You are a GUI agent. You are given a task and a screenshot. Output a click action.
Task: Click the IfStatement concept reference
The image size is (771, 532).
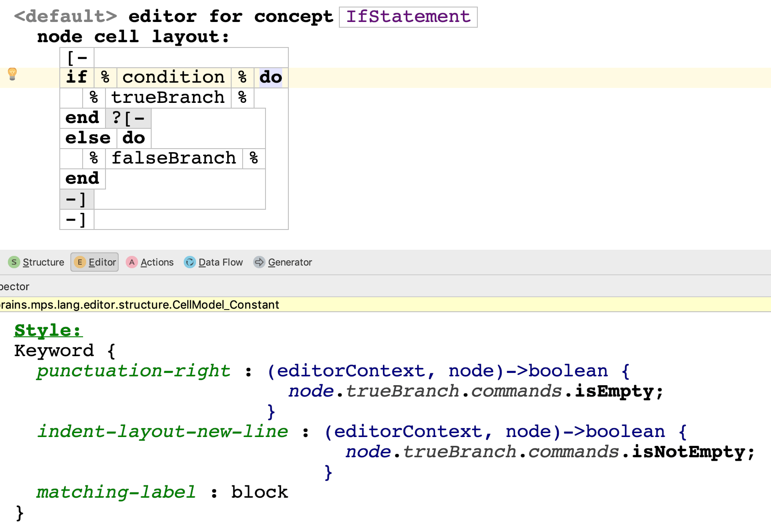[408, 17]
